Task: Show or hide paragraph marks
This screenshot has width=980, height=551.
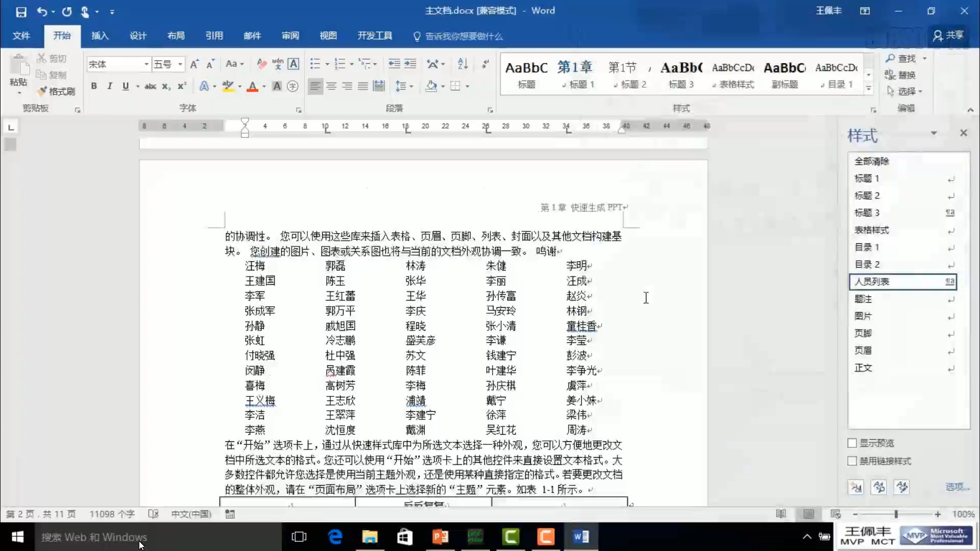Action: [x=485, y=64]
